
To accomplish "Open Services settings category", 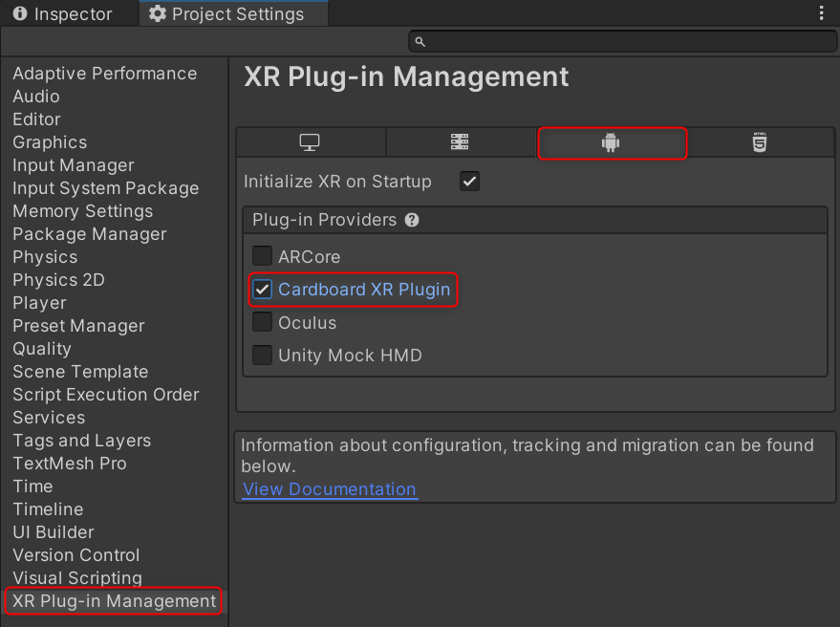I will click(x=49, y=418).
